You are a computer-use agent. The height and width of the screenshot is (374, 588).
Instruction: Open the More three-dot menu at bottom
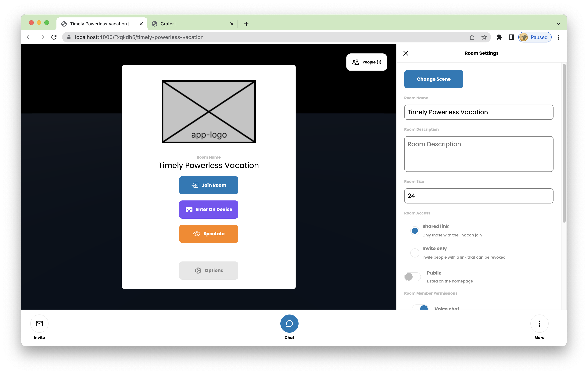(539, 323)
